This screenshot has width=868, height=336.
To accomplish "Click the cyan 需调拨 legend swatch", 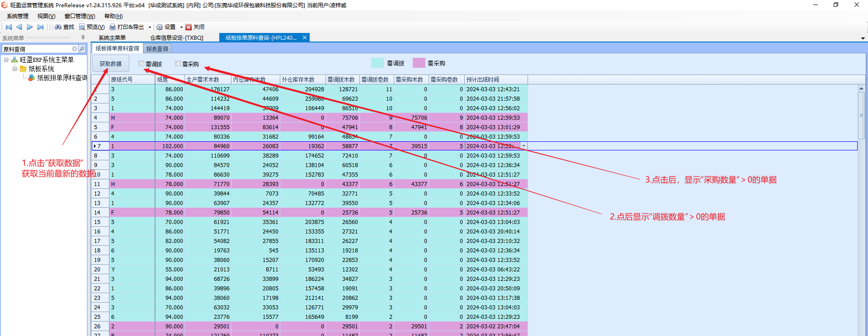I will point(377,63).
